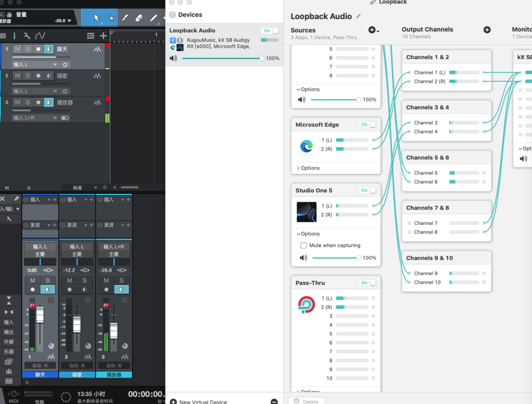Toggle the Microsoft Edge source On switch
The width and height of the screenshot is (532, 404).
point(368,124)
